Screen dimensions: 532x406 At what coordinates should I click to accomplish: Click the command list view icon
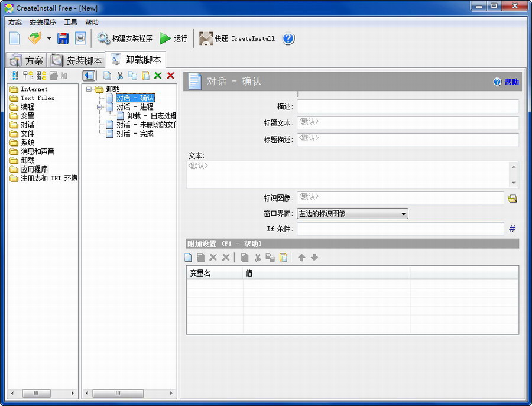point(14,76)
